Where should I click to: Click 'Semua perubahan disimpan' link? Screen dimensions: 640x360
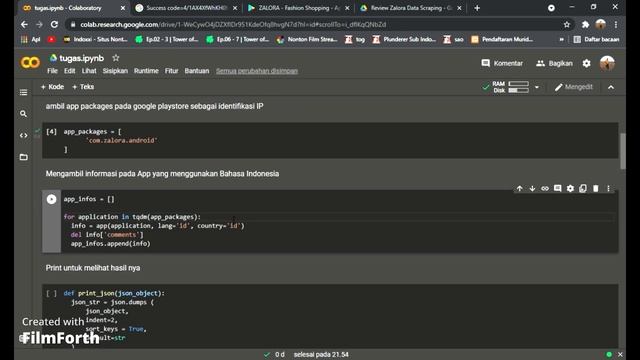click(x=257, y=71)
